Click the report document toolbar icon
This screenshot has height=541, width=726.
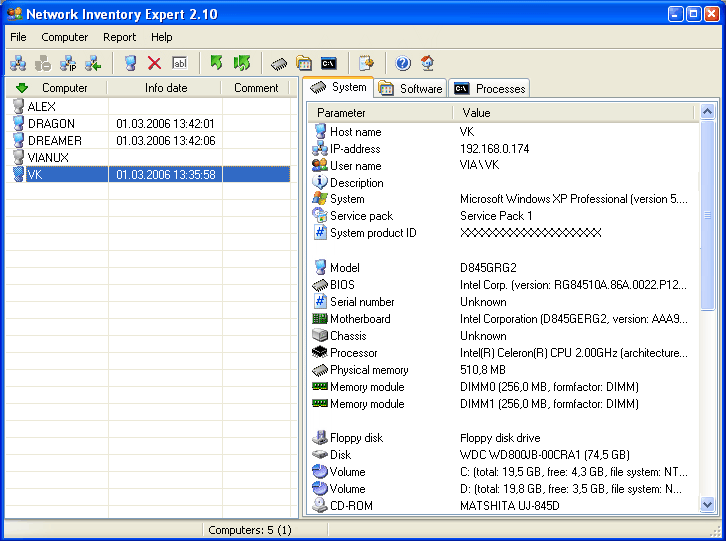click(366, 63)
